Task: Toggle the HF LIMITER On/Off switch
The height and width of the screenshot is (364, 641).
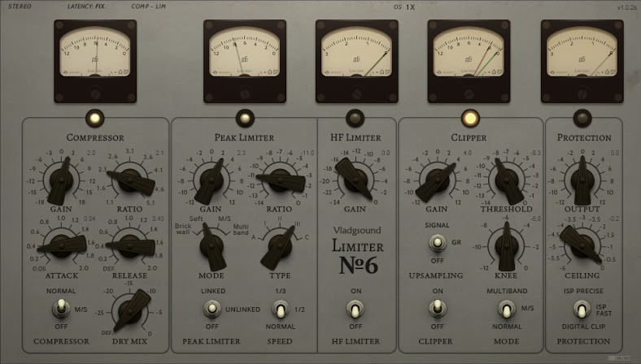Action: [355, 310]
